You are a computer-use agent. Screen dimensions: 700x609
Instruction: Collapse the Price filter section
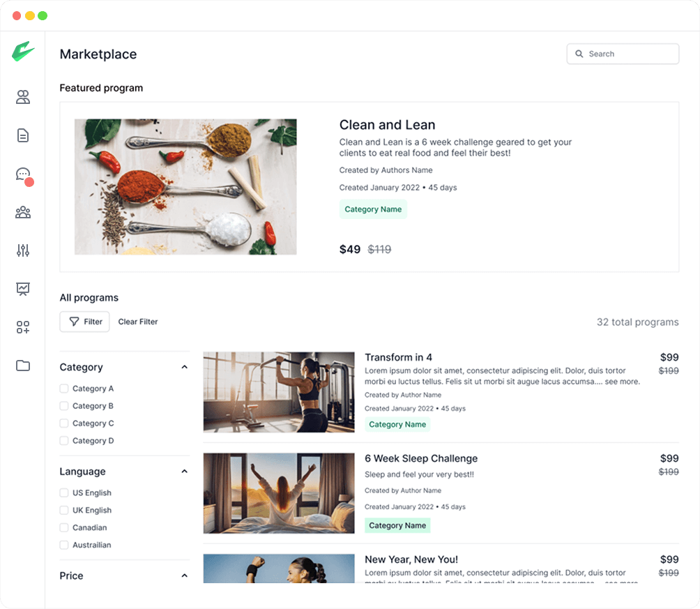click(x=184, y=576)
